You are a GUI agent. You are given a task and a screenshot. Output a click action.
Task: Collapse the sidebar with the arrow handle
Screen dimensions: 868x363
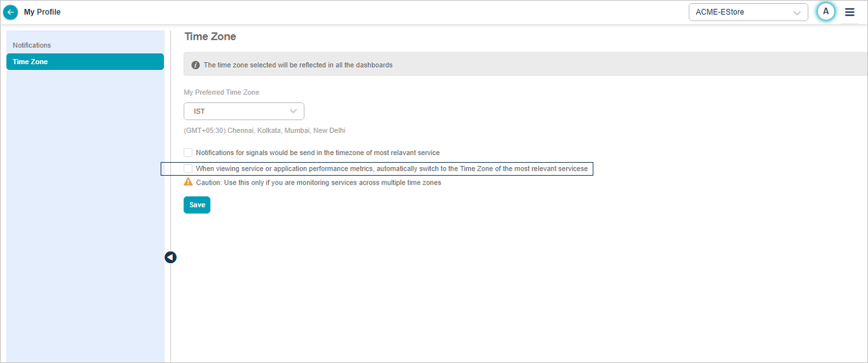[x=170, y=257]
